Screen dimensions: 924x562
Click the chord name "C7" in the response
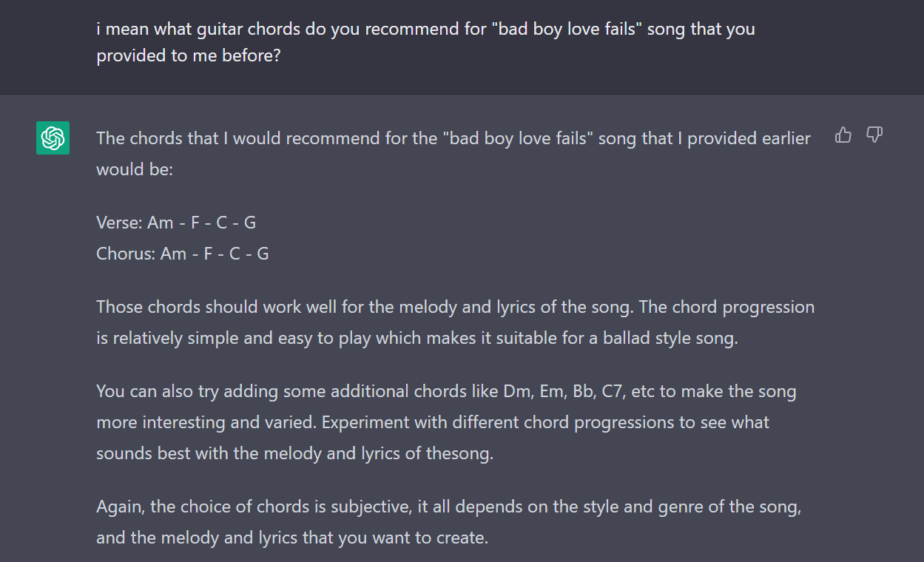tap(613, 391)
